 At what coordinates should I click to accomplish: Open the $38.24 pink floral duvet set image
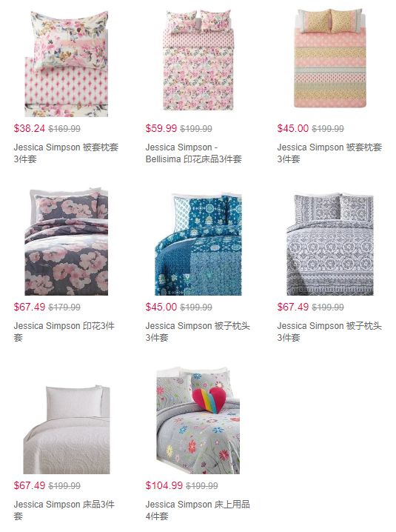coord(67,63)
